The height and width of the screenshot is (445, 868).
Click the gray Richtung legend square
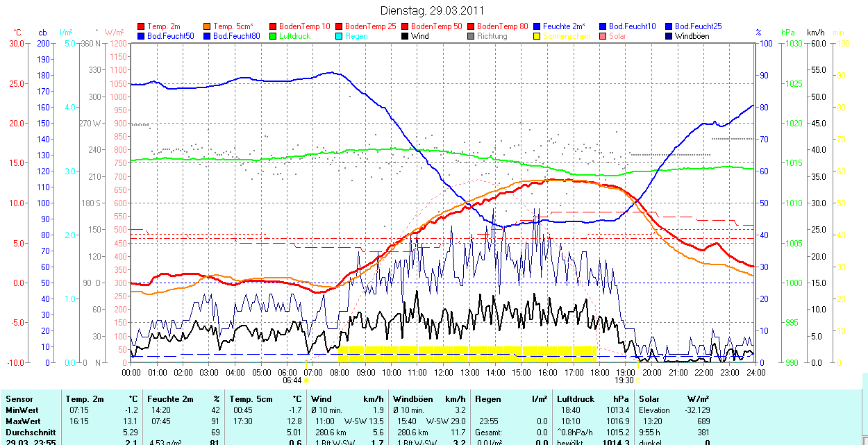tap(471, 36)
